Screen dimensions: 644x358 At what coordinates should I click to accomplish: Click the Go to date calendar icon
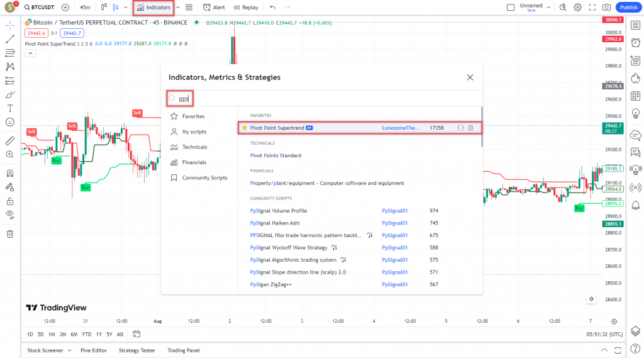pos(136,334)
